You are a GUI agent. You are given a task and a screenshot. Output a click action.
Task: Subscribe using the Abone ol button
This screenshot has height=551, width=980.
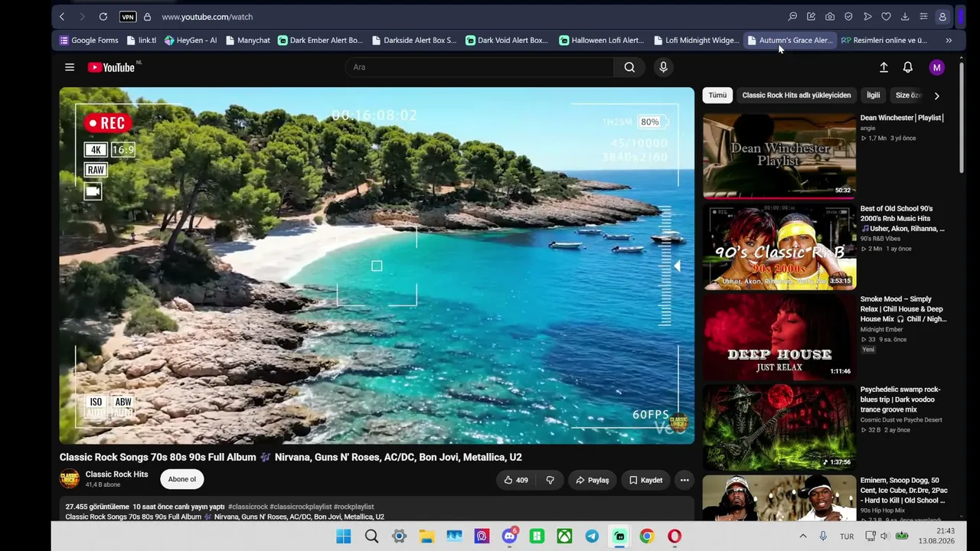tap(182, 479)
